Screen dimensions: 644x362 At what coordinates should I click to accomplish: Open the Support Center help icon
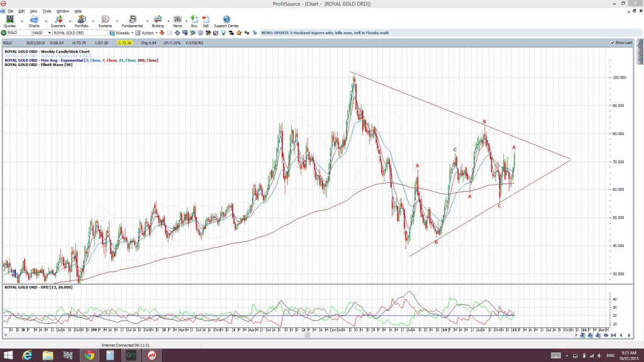(226, 21)
